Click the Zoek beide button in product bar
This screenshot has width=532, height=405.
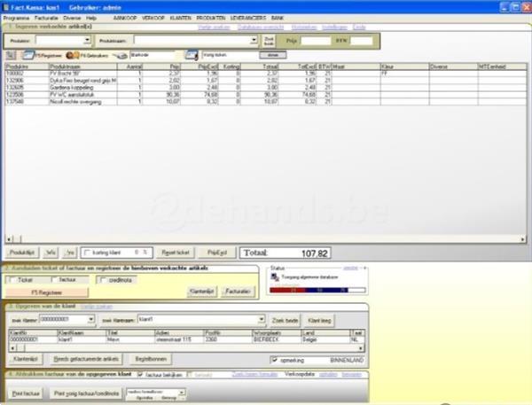[x=269, y=41]
